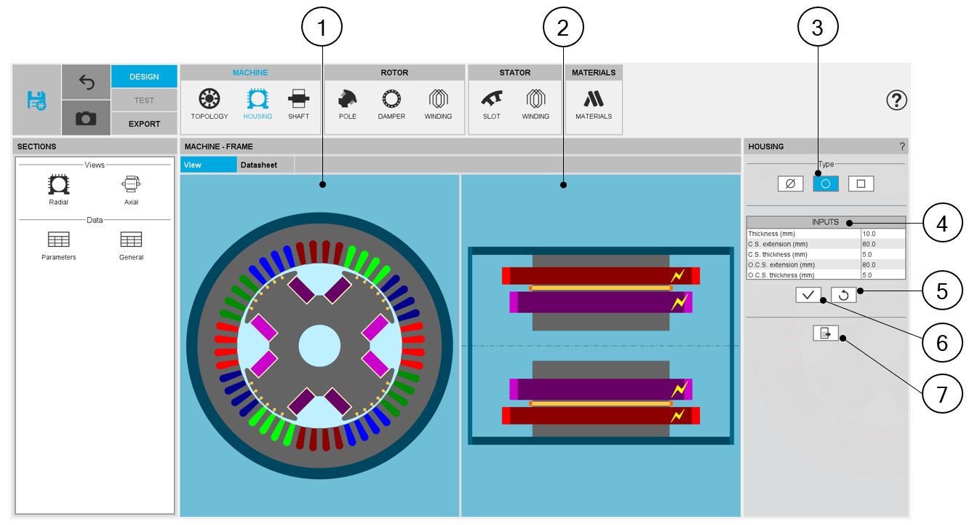Edit the C.S. extension (mm) value

[883, 244]
